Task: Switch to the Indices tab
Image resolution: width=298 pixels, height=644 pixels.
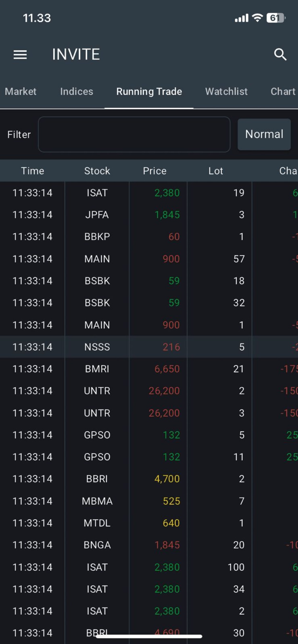Action: (77, 92)
